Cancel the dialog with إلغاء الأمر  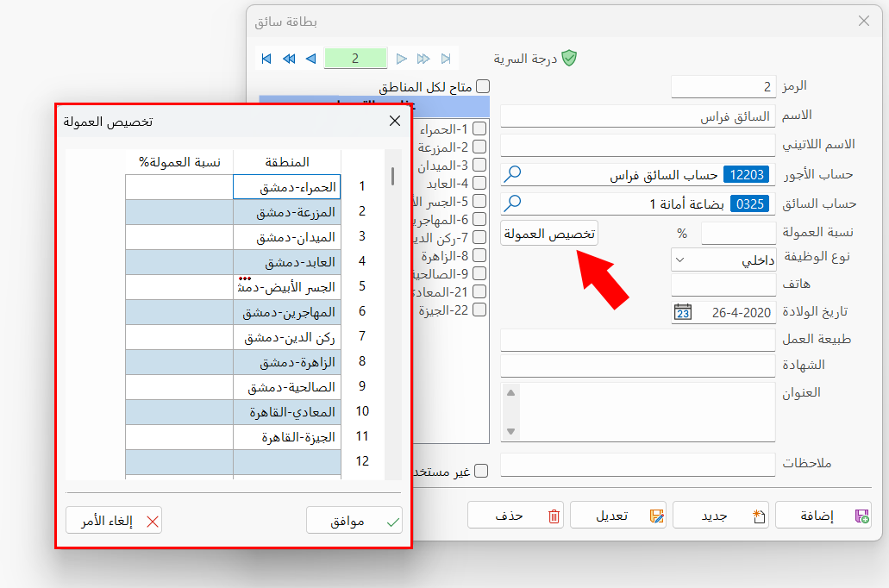click(x=113, y=520)
